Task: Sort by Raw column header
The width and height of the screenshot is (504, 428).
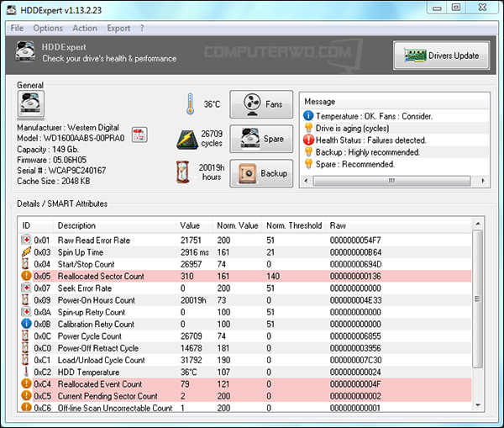Action: coord(398,225)
